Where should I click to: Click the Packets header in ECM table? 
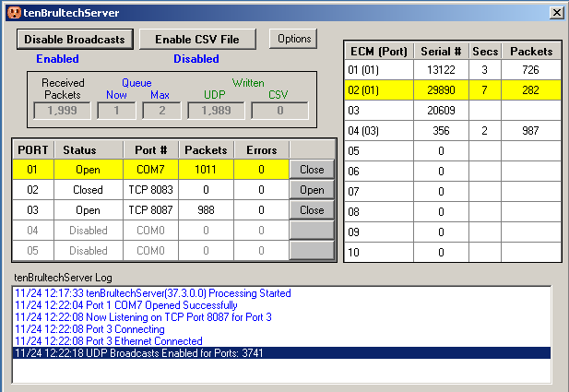[531, 51]
